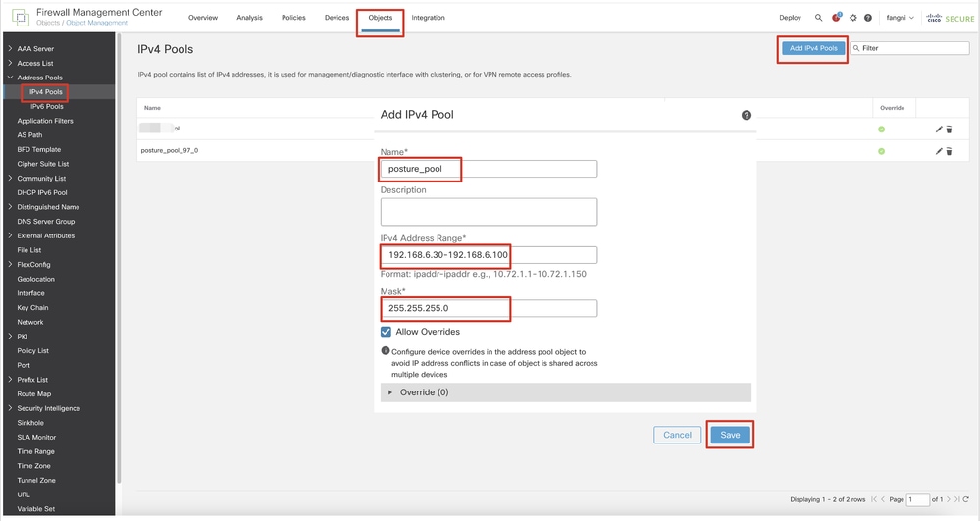Open the header help question mark icon

[x=867, y=18]
